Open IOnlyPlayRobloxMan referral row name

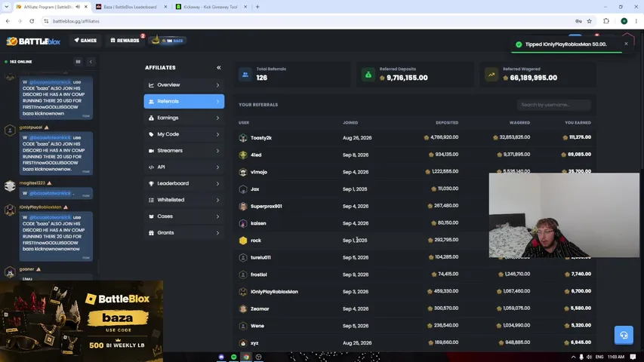click(x=274, y=292)
